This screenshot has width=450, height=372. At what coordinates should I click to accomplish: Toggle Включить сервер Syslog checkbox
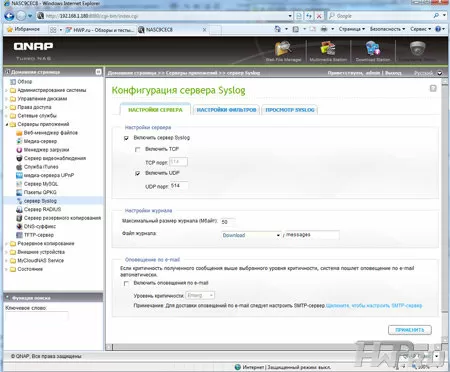tap(126, 138)
